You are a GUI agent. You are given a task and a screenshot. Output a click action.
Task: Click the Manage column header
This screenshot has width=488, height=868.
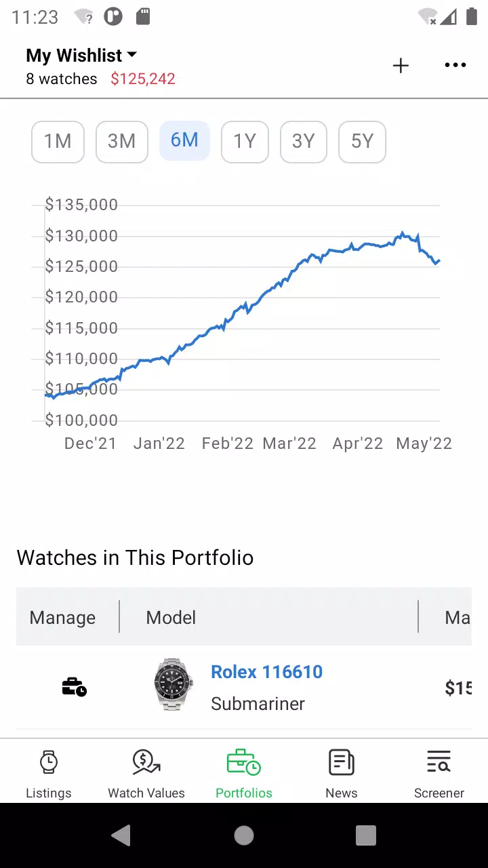[62, 617]
